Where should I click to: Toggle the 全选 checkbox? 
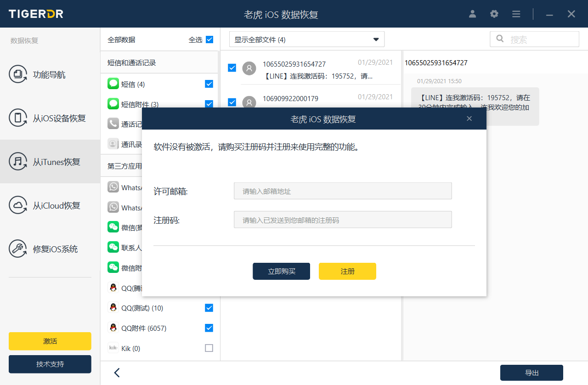209,40
